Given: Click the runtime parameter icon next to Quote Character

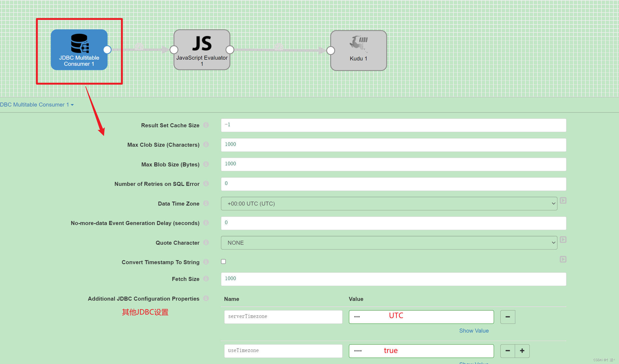Looking at the screenshot, I should point(563,239).
